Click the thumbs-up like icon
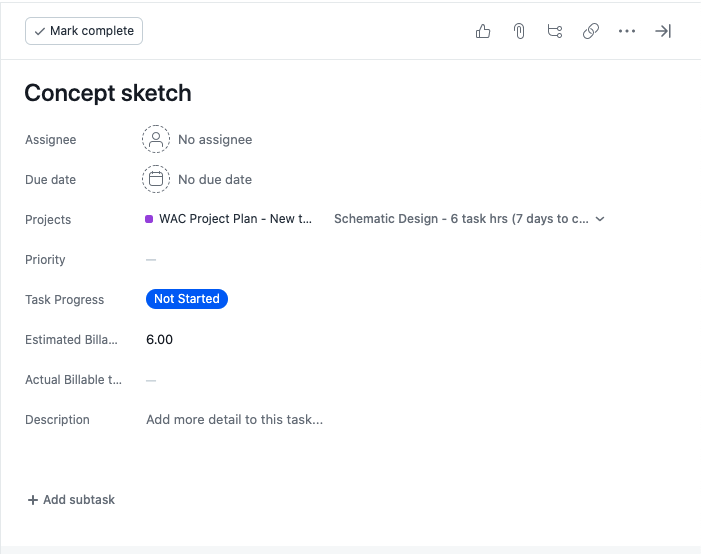Image resolution: width=701 pixels, height=554 pixels. tap(483, 31)
